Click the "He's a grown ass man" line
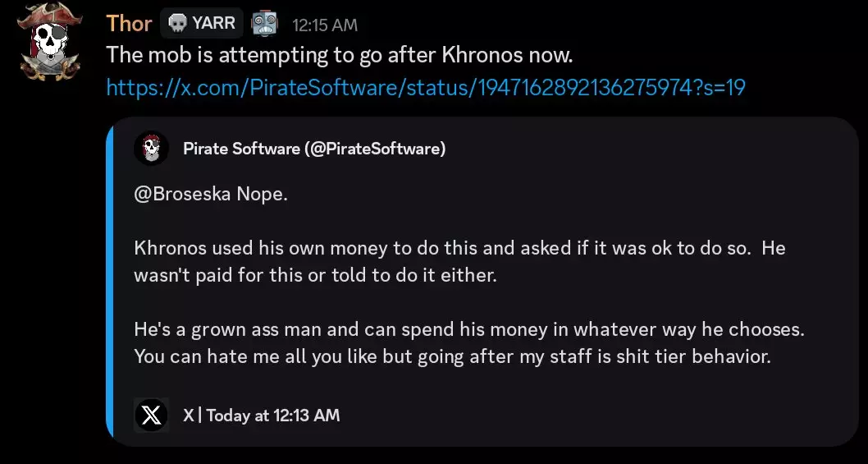The image size is (868, 464). pyautogui.click(x=469, y=330)
